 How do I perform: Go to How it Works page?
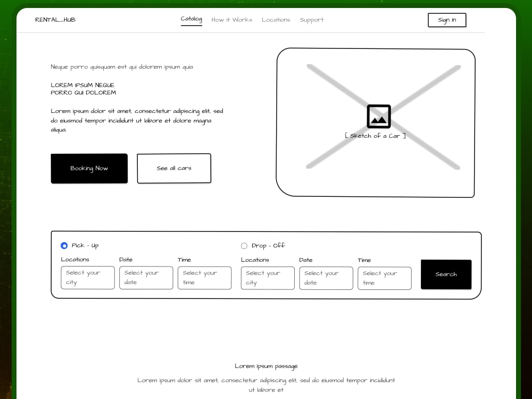[232, 20]
